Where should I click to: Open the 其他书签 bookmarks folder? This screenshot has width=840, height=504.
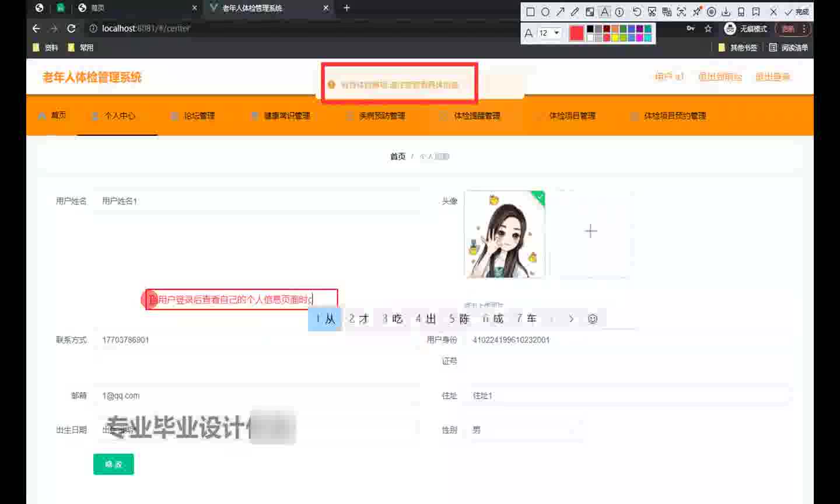[737, 47]
